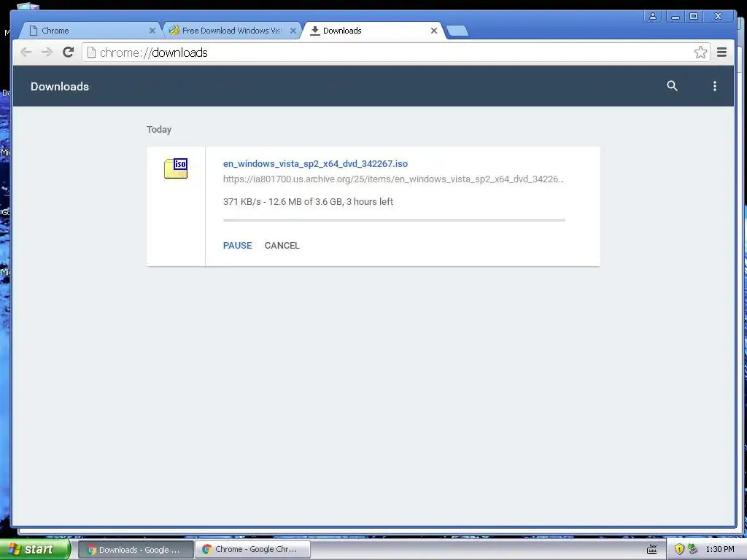Open the on-screen keyboard tray icon

[x=652, y=550]
